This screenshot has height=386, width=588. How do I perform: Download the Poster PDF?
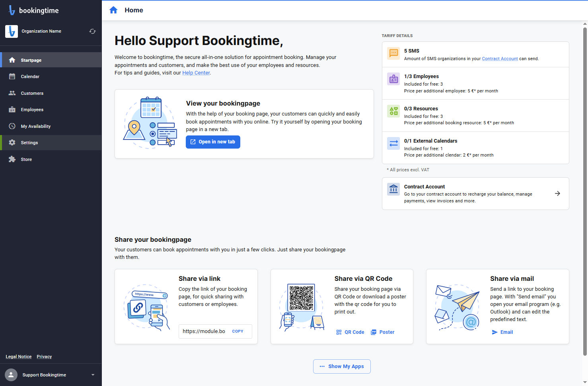pyautogui.click(x=383, y=332)
